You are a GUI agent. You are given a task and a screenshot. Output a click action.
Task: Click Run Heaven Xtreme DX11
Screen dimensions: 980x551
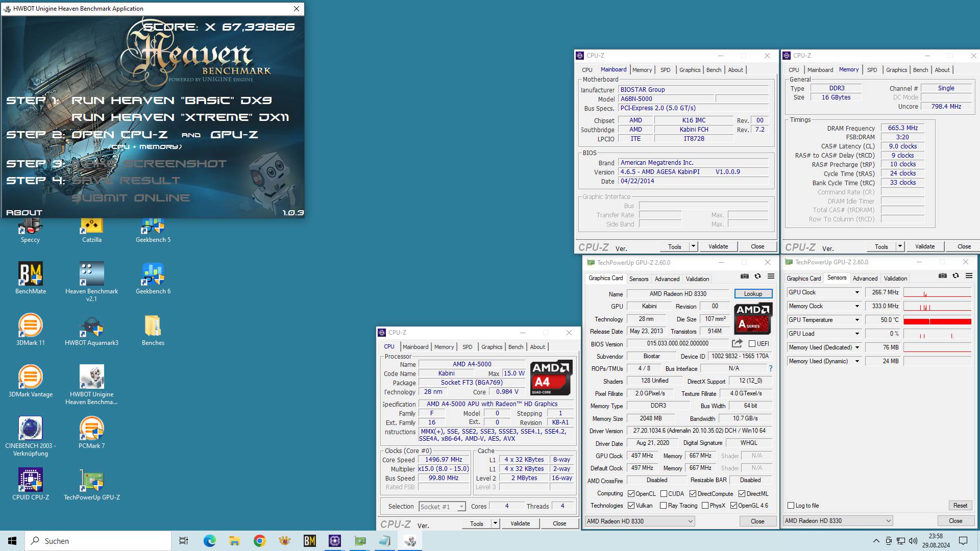180,117
